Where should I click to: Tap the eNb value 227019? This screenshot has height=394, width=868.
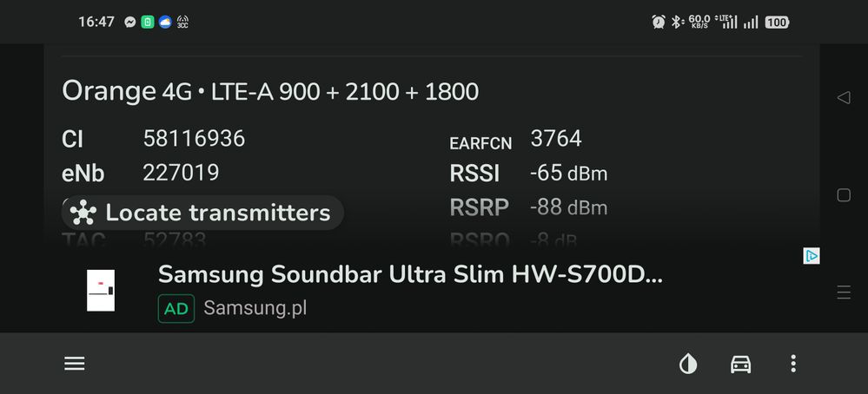click(x=181, y=172)
